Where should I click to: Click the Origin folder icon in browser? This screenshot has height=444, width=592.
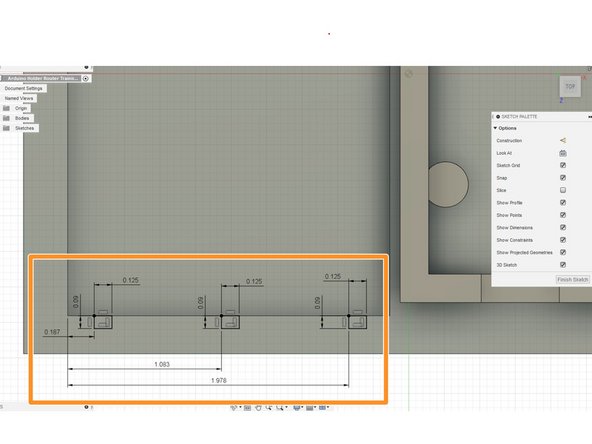6,108
